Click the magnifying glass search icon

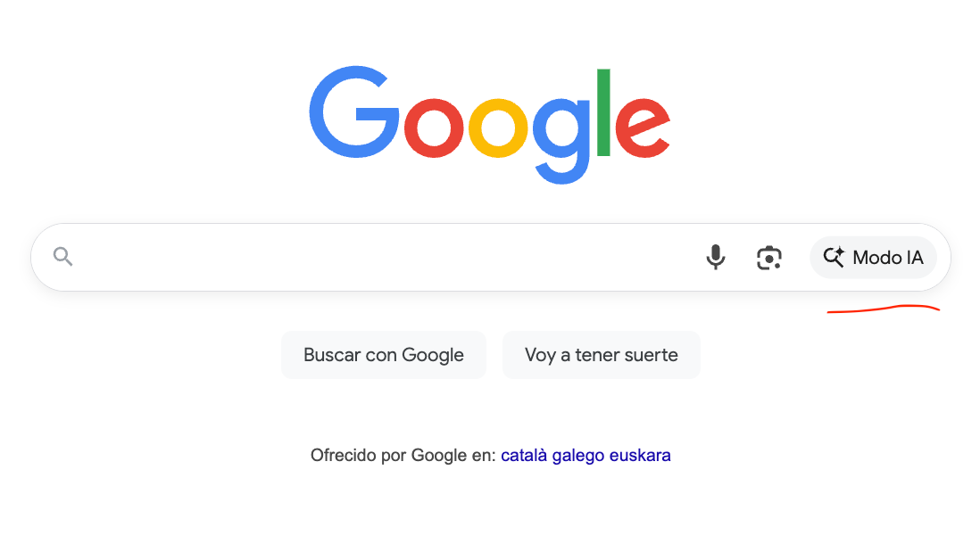[62, 256]
